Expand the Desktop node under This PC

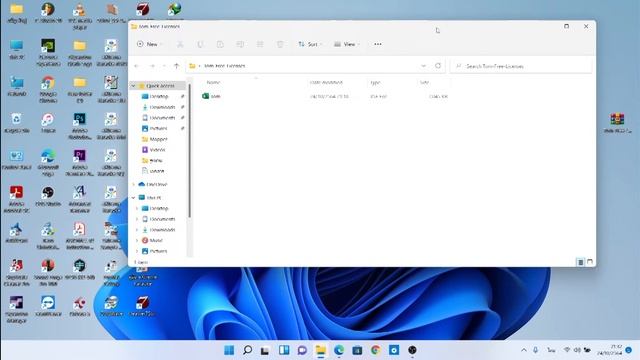click(x=137, y=209)
